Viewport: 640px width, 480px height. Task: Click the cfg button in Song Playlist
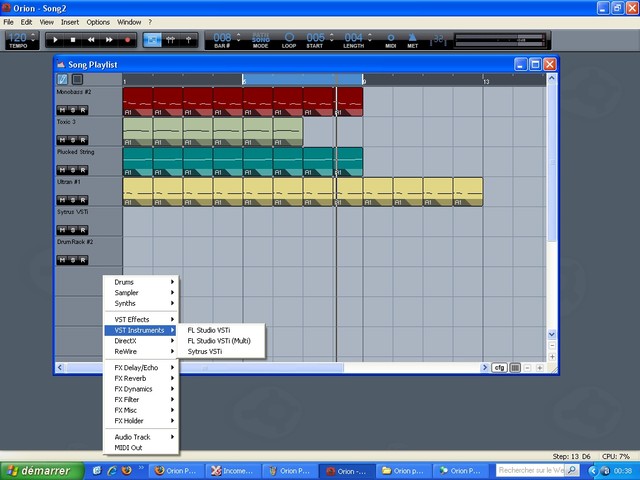(499, 367)
